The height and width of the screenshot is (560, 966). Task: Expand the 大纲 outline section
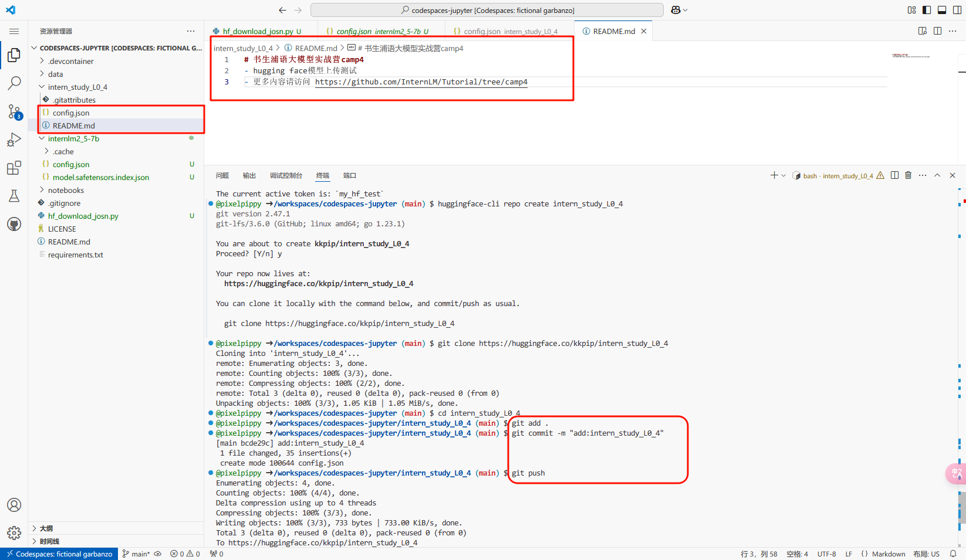(x=116, y=528)
